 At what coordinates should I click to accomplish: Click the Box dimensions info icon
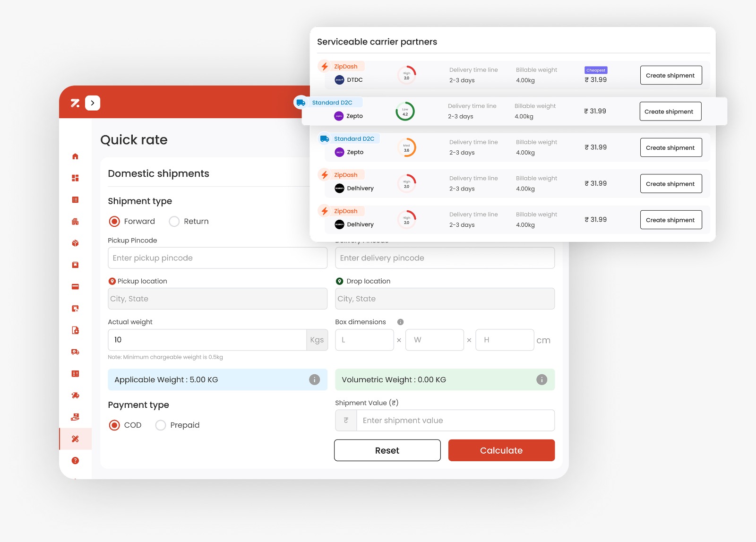(x=400, y=322)
